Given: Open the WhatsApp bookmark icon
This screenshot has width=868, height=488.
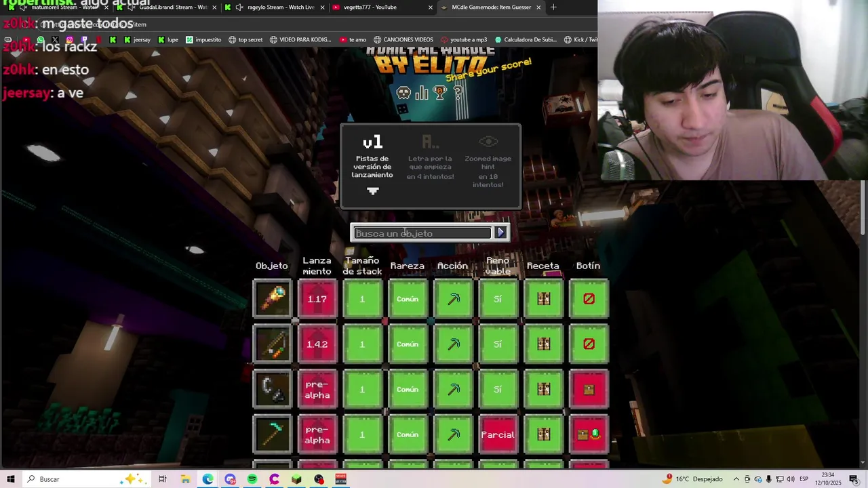Looking at the screenshot, I should point(41,40).
